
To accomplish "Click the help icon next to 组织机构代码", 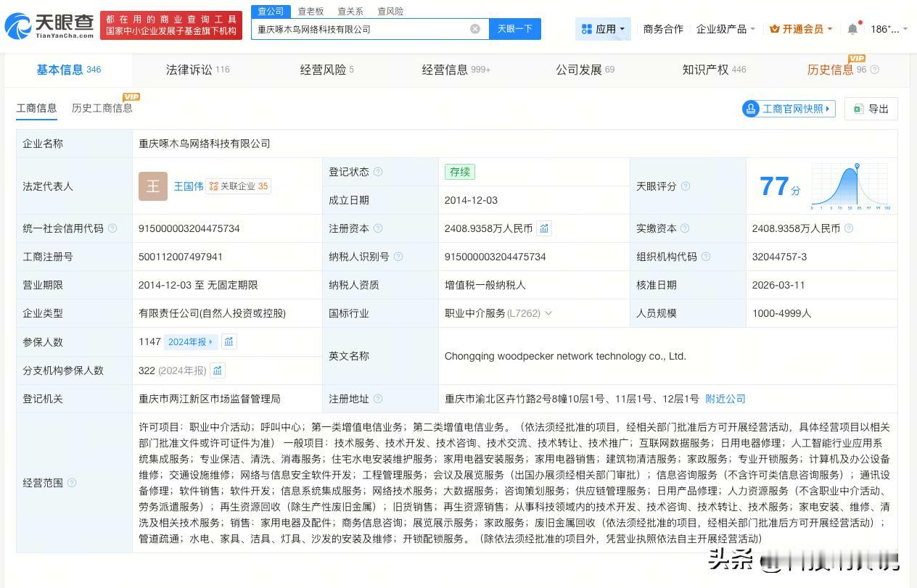I will coord(706,257).
